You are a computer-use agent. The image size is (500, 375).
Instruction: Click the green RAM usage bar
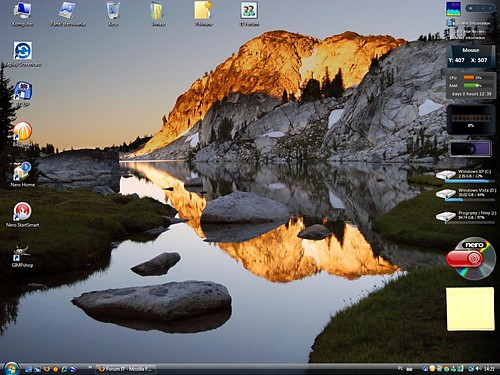pos(471,86)
